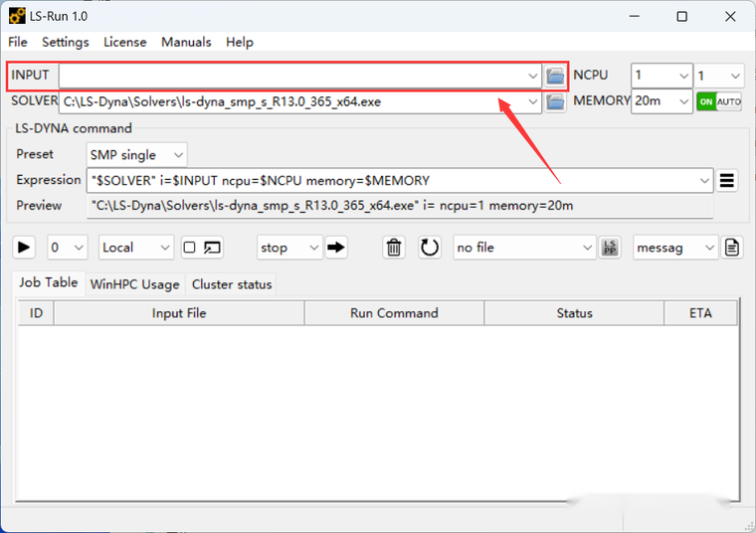The image size is (756, 533).
Task: Click the ETA column header
Action: pyautogui.click(x=700, y=313)
